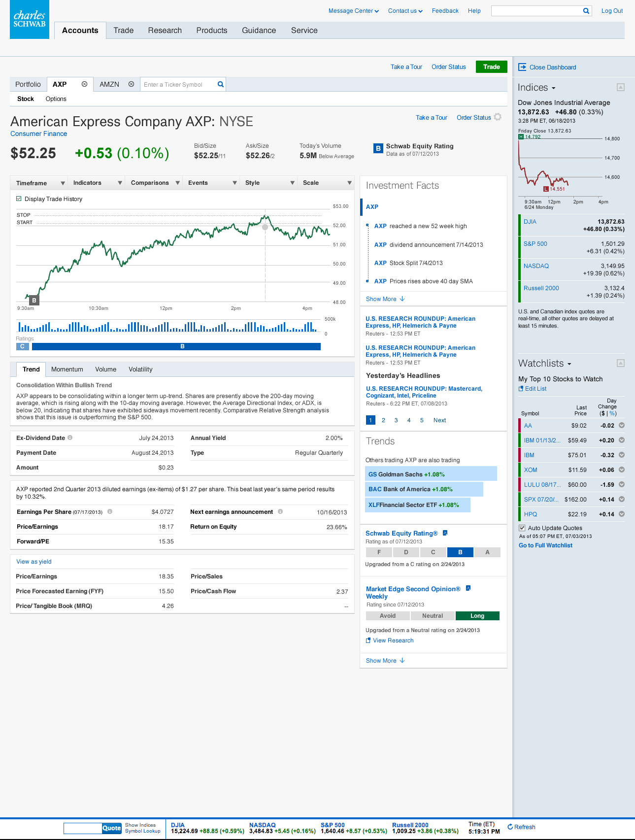
Task: Click the search magnifier icon in header
Action: 586,11
